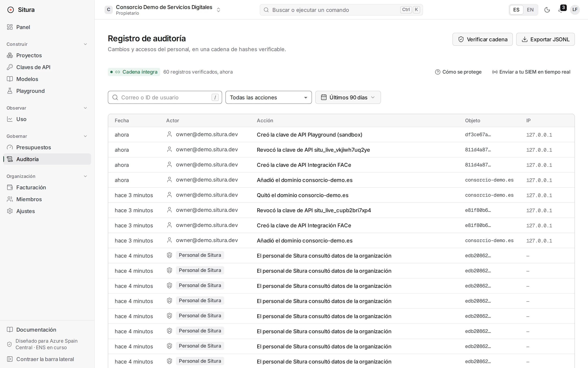This screenshot has height=368, width=588.
Task: Open Proyectos in the sidebar
Action: [47, 55]
